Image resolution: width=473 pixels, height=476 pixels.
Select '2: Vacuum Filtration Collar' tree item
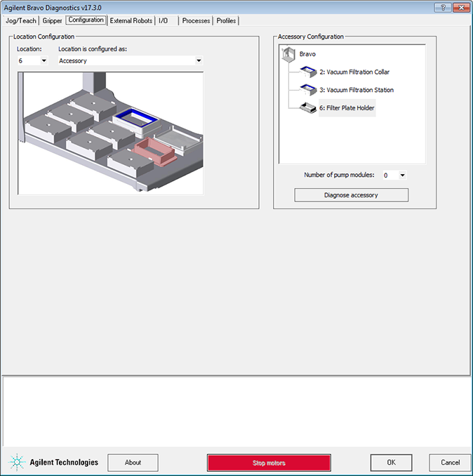[x=354, y=72]
